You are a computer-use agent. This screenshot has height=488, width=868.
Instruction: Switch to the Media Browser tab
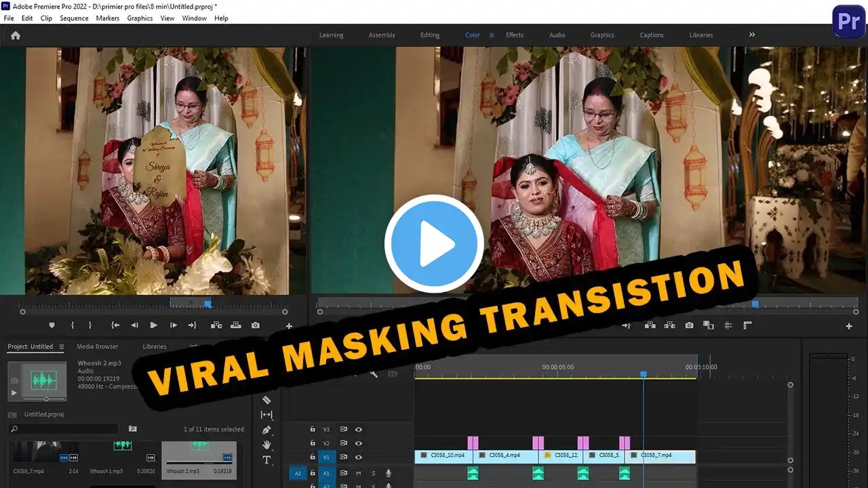click(x=97, y=346)
